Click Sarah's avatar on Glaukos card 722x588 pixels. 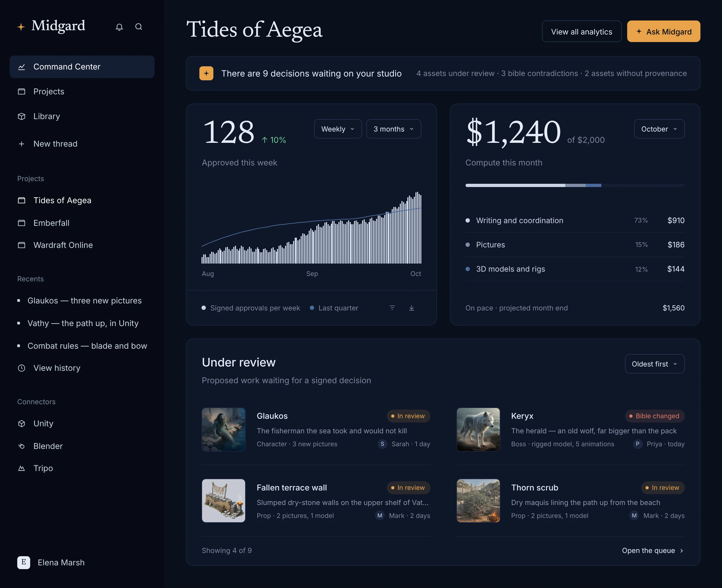(x=382, y=444)
